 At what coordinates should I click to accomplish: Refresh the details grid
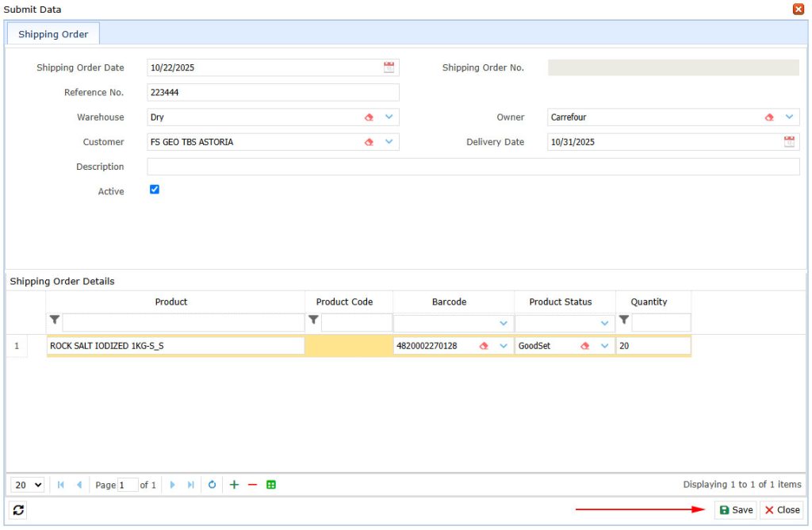coord(212,484)
